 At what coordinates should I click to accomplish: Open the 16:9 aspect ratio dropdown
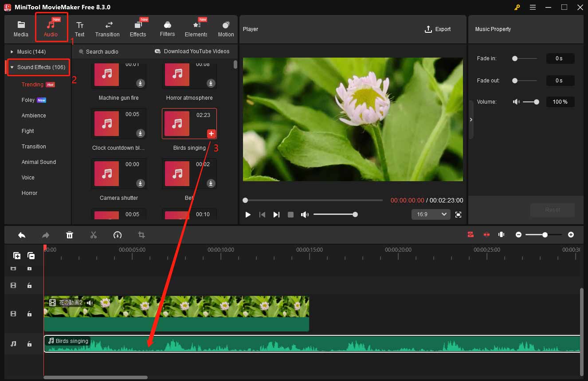tap(431, 214)
